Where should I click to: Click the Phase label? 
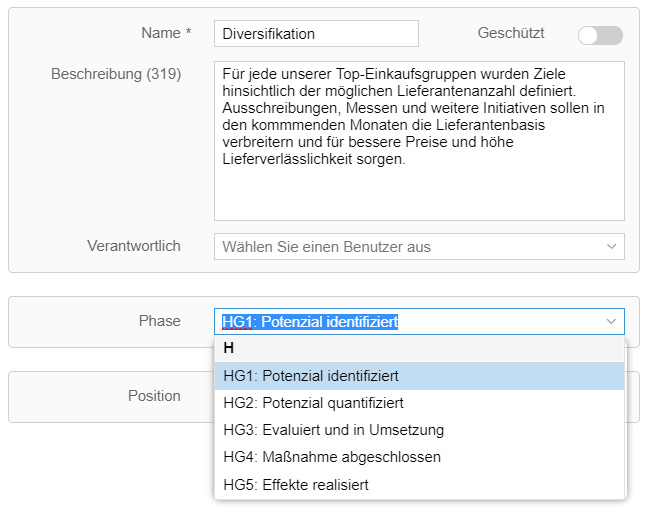tap(160, 321)
